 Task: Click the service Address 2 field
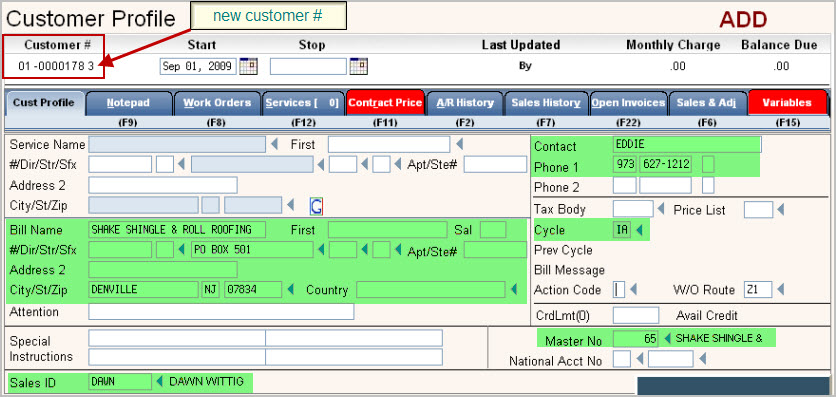(163, 185)
